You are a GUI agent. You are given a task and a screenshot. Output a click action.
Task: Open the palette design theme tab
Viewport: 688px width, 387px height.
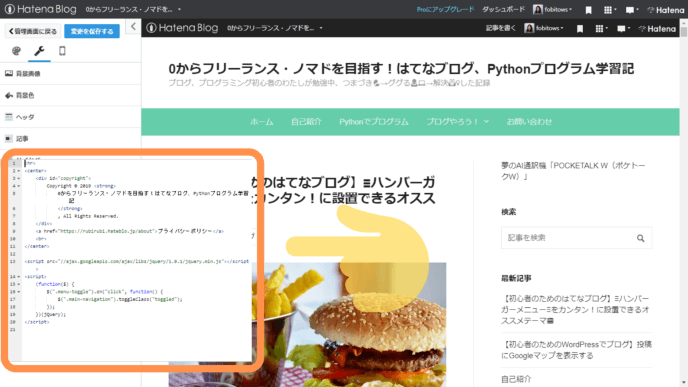coord(16,51)
